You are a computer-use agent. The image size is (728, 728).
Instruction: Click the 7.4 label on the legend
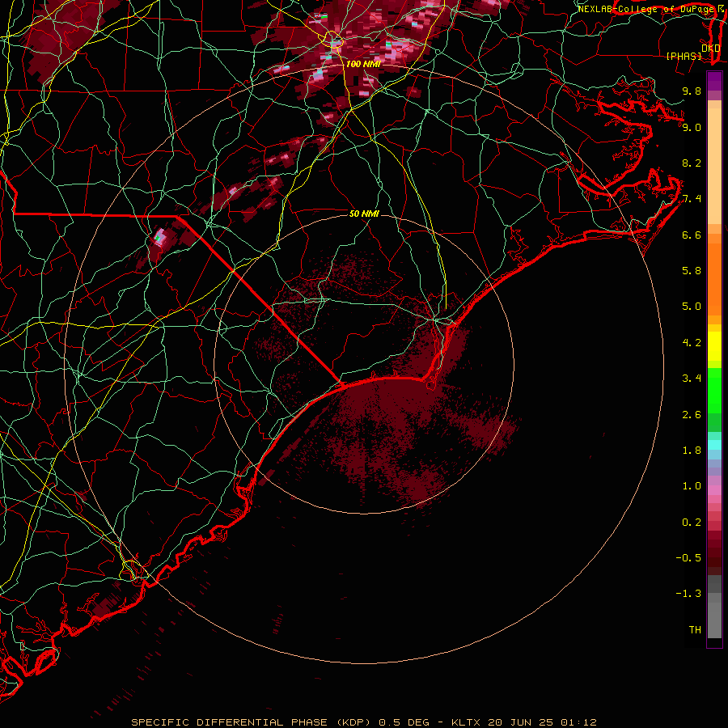(692, 199)
